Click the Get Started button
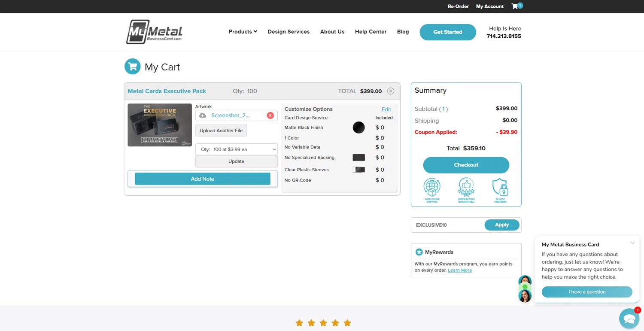 [x=448, y=32]
